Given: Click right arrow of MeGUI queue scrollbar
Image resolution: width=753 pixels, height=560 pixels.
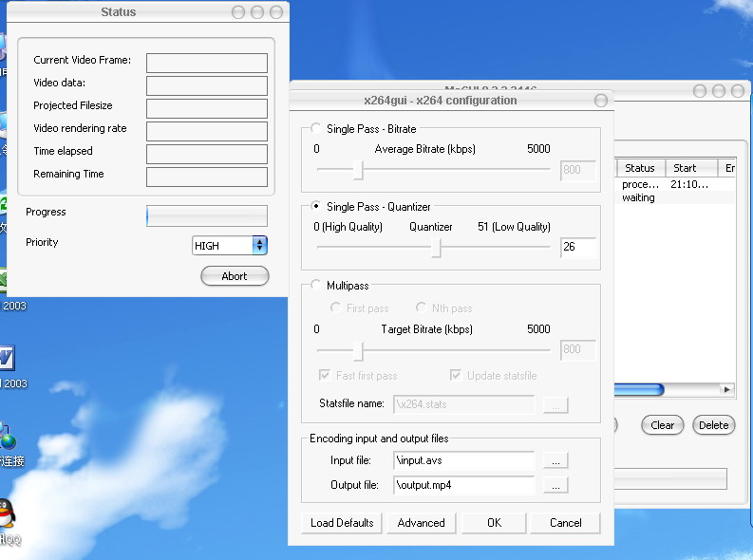Looking at the screenshot, I should pyautogui.click(x=727, y=389).
